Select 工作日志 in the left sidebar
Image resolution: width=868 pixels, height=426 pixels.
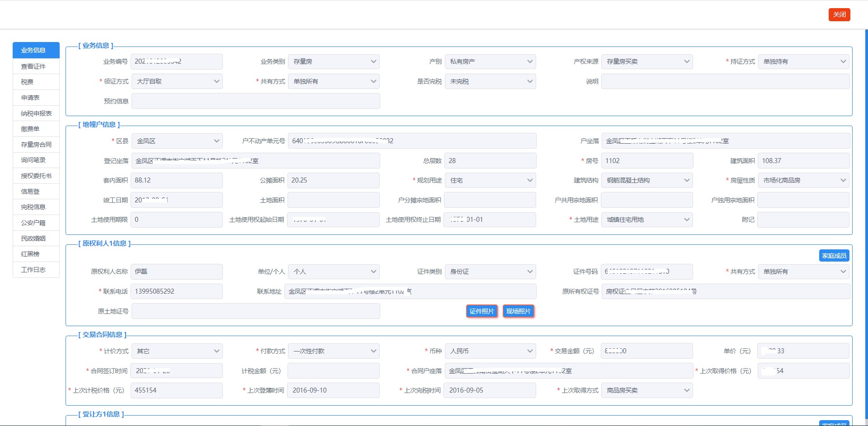(x=33, y=270)
